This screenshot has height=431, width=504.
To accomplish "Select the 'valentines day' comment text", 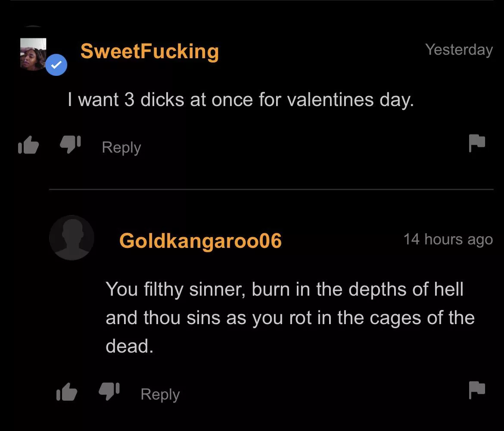I will coord(240,100).
